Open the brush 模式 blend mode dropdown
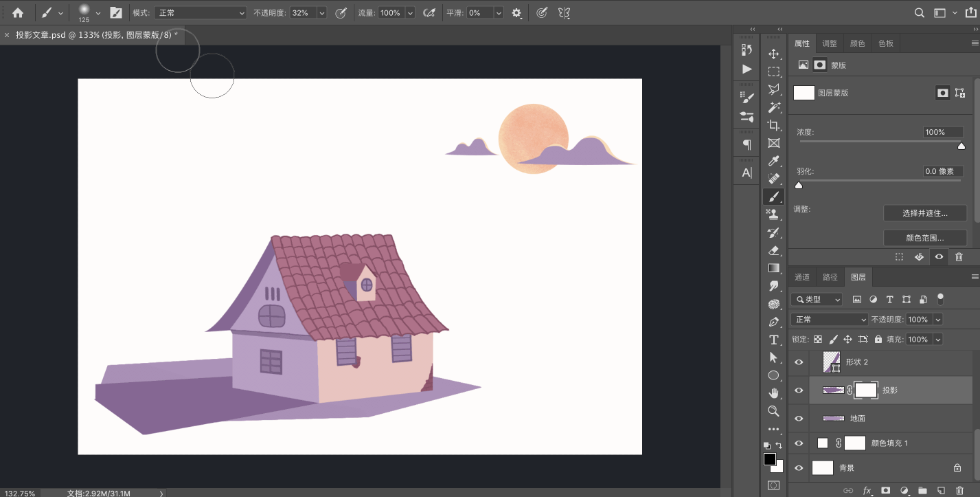980x497 pixels. (x=200, y=13)
